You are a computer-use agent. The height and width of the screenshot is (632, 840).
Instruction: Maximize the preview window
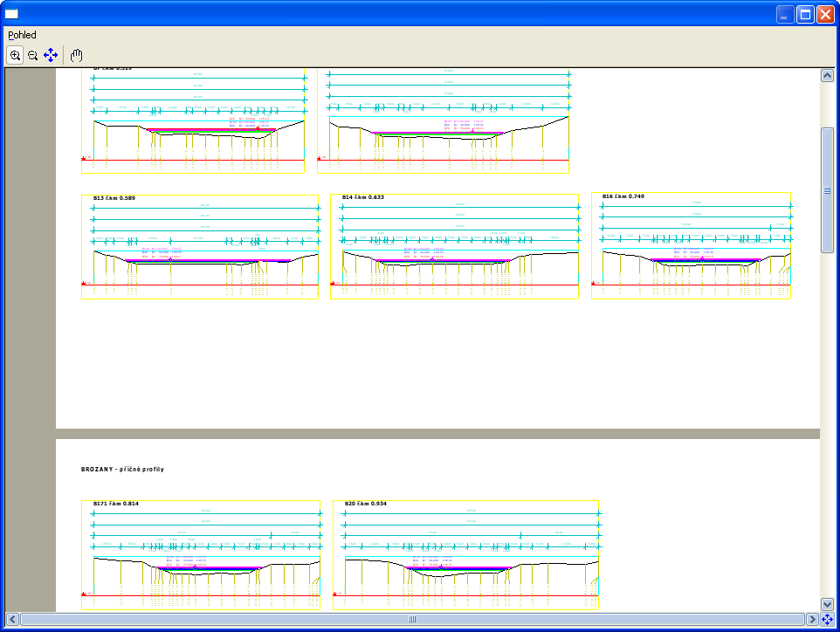[805, 14]
